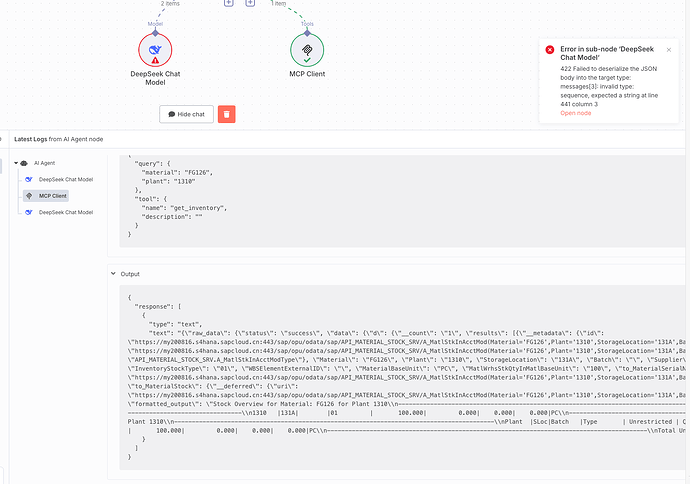Screen dimensions: 690x484
Task: Click the Hide chat button
Action: click(x=187, y=114)
